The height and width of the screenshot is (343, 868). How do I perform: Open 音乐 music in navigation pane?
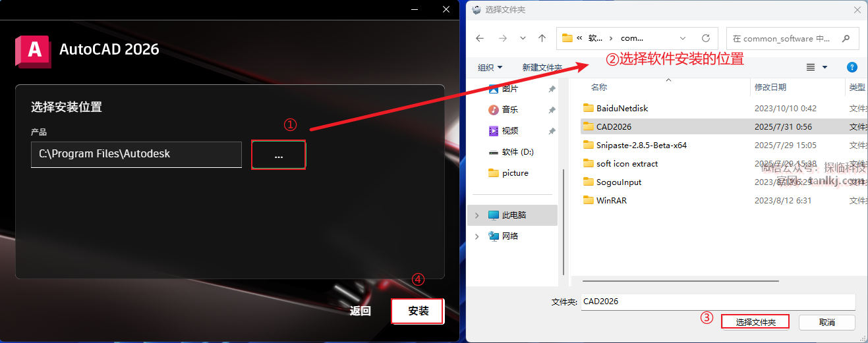pyautogui.click(x=510, y=109)
